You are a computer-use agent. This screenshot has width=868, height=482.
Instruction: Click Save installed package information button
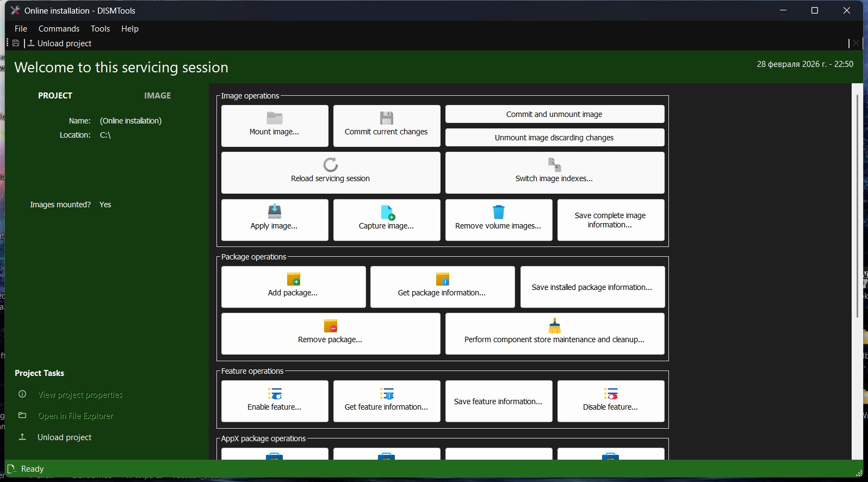pyautogui.click(x=592, y=287)
